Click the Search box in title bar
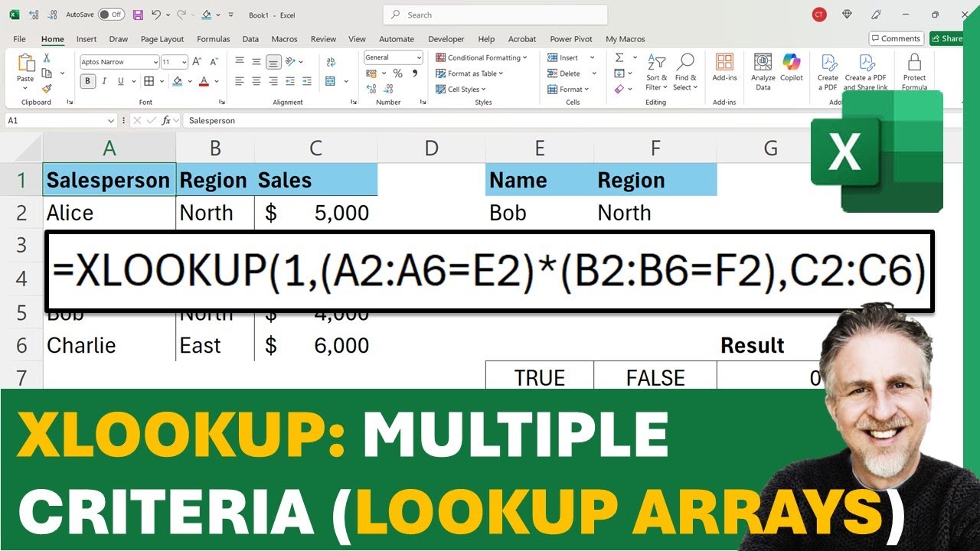Viewport: 980px width, 551px height. [495, 15]
